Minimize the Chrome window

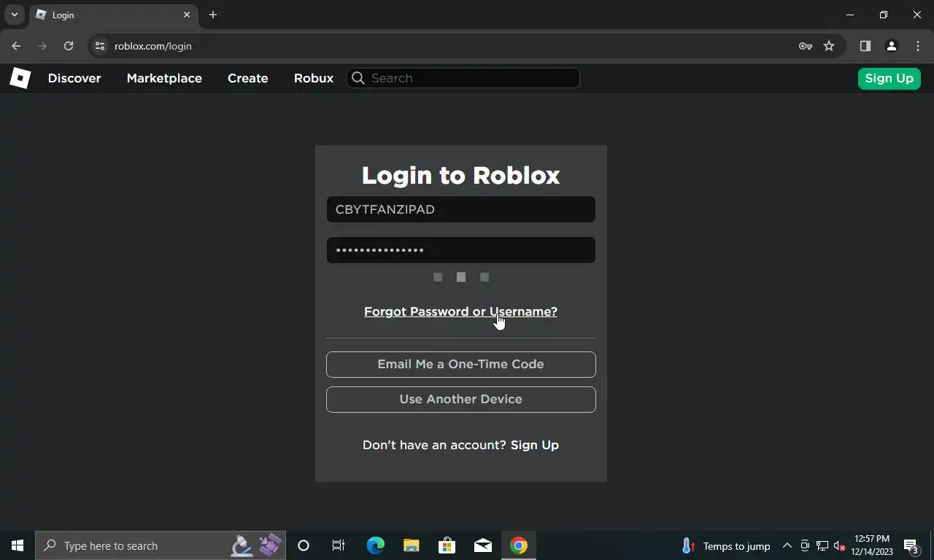click(x=850, y=15)
